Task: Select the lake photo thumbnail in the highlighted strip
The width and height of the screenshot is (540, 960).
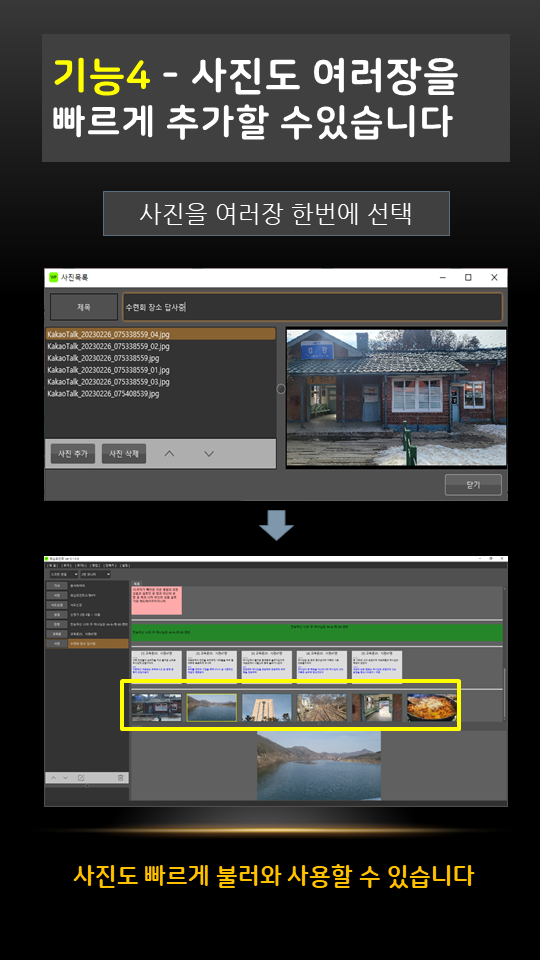Action: pyautogui.click(x=211, y=707)
